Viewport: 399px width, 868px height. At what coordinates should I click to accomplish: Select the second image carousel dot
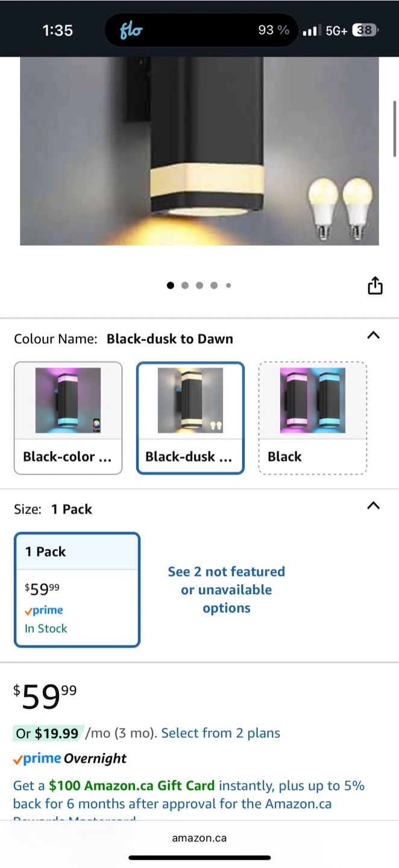click(x=185, y=285)
